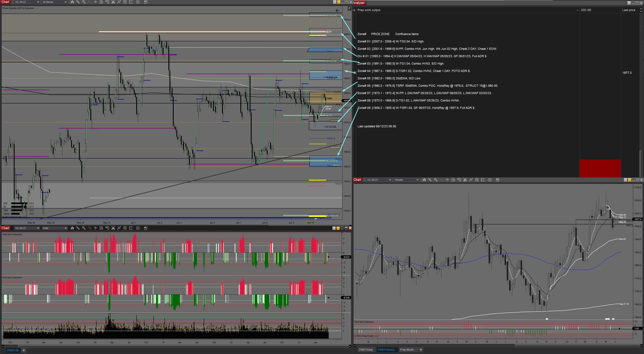Open the 60 Minute interval dropdown

pyautogui.click(x=55, y=2)
